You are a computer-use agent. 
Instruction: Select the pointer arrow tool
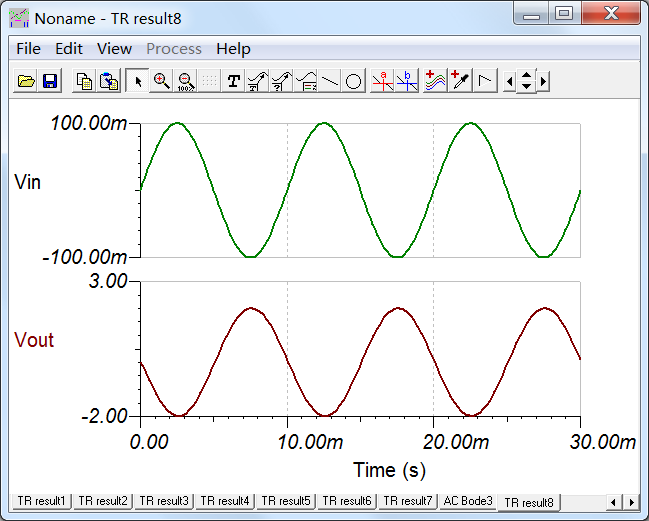(138, 81)
